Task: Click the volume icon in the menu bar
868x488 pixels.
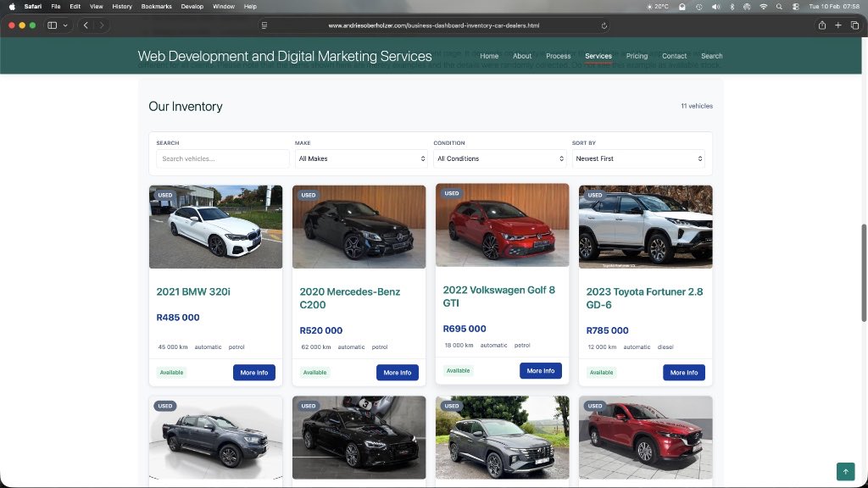Action: [714, 6]
